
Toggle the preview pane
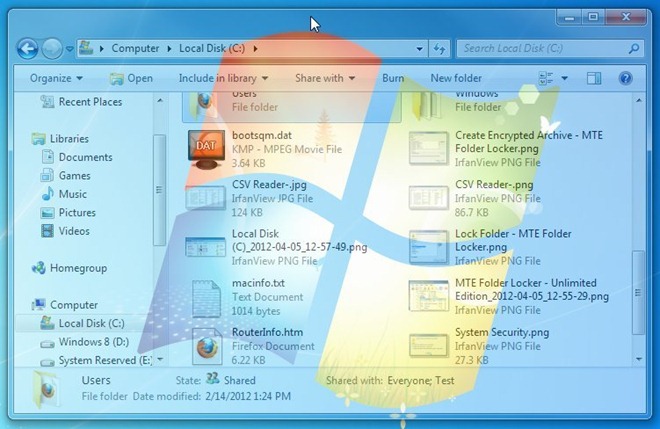pos(594,78)
